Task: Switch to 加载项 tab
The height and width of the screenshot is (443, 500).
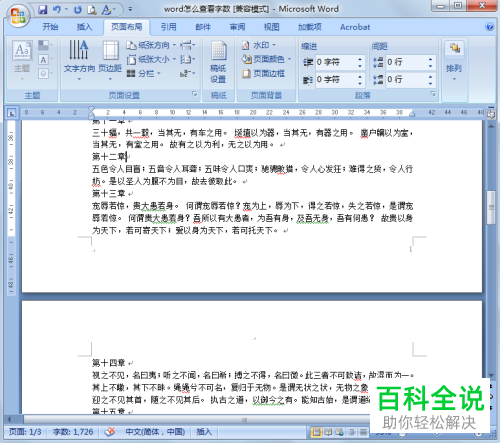Action: coord(310,27)
